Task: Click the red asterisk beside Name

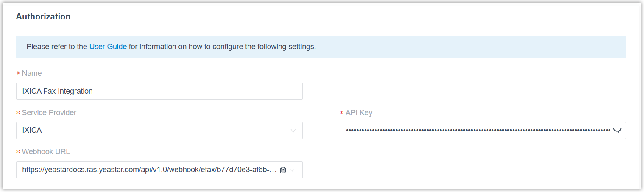Action: pyautogui.click(x=18, y=74)
